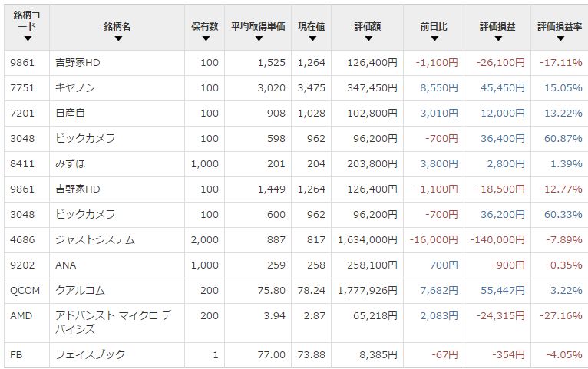Click the 現在値 column sort arrow

(311, 38)
